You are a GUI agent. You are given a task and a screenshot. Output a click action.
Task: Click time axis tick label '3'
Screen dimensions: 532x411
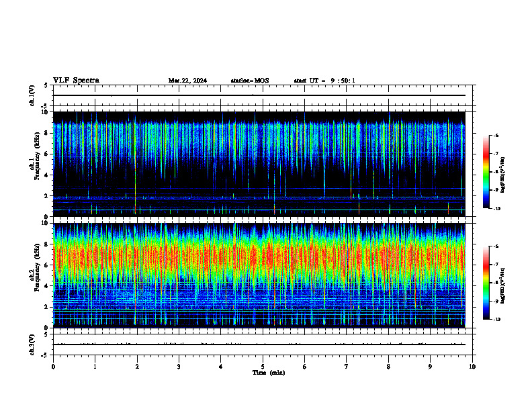(179, 367)
